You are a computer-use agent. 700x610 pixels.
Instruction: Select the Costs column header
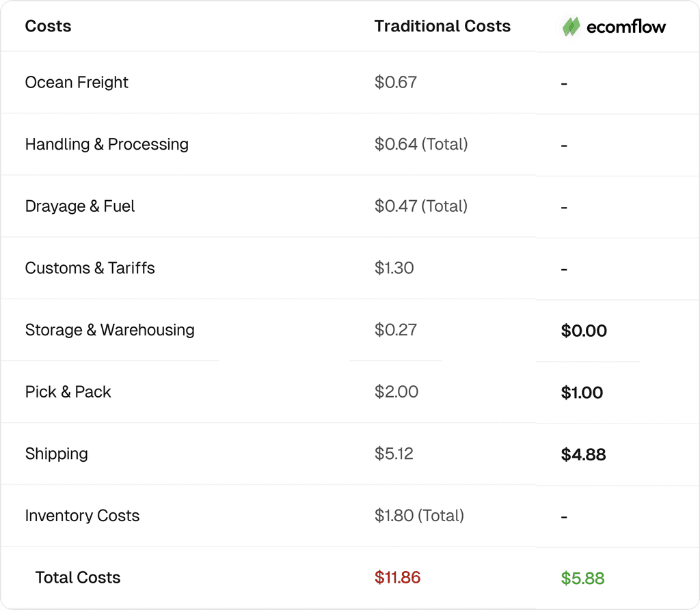[48, 27]
